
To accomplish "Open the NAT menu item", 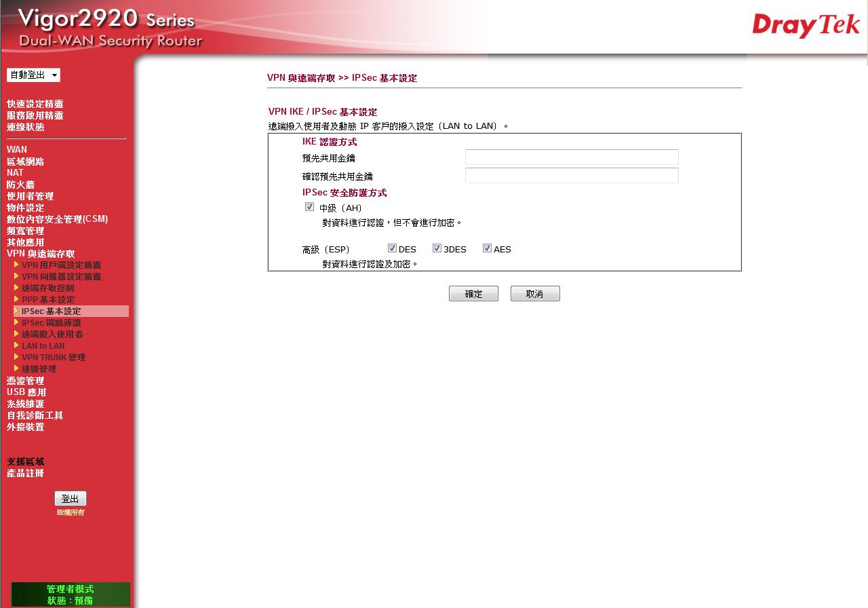I will coord(15,173).
